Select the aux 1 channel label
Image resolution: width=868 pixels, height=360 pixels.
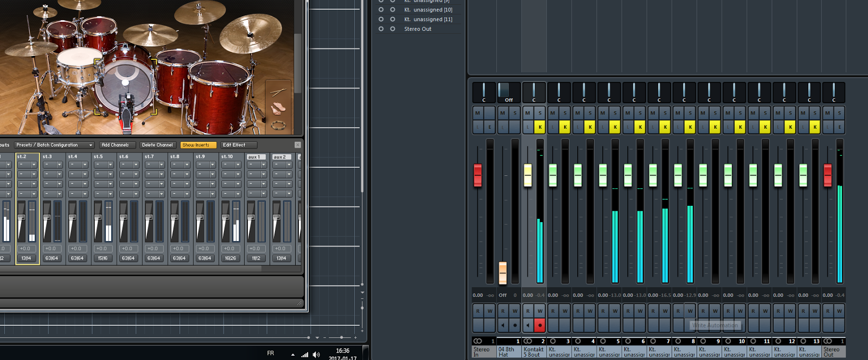(257, 157)
